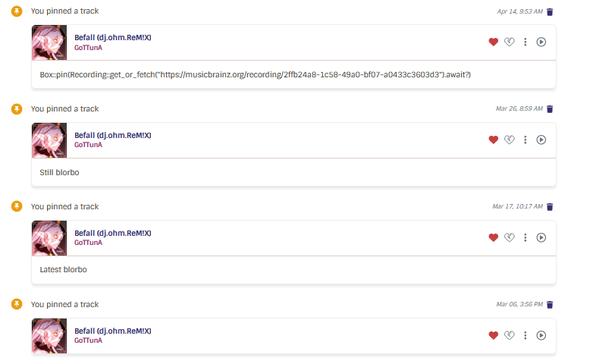Viewport: 596px width, 364px height.
Task: Open Befall (dj.ohm.ReM!X) title in Latest blorbo pin
Action: (x=113, y=233)
